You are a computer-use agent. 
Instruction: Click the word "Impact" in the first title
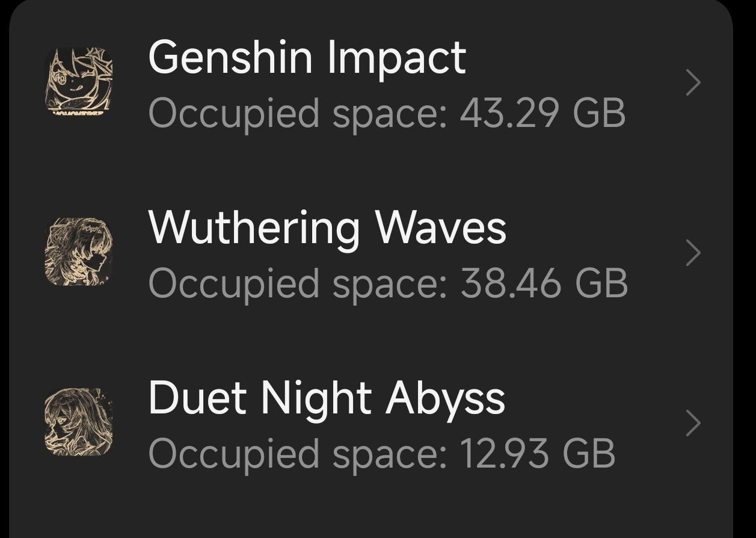coord(397,58)
